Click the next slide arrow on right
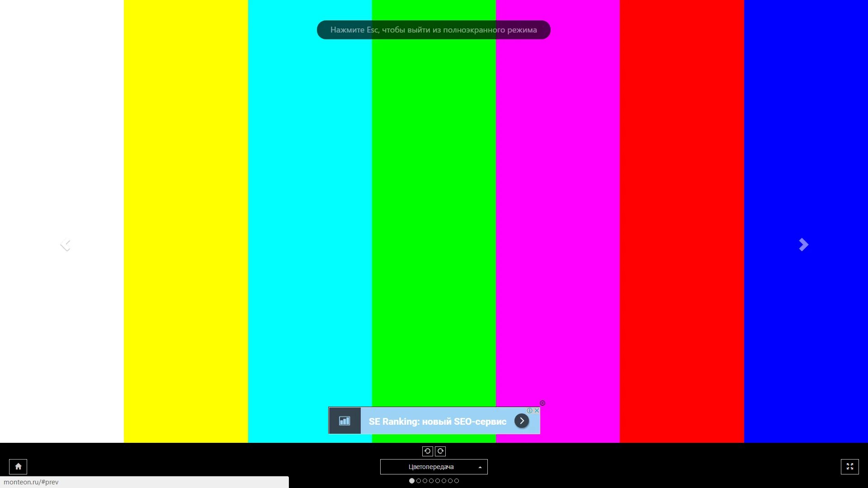Viewport: 868px width, 488px height. tap(803, 244)
